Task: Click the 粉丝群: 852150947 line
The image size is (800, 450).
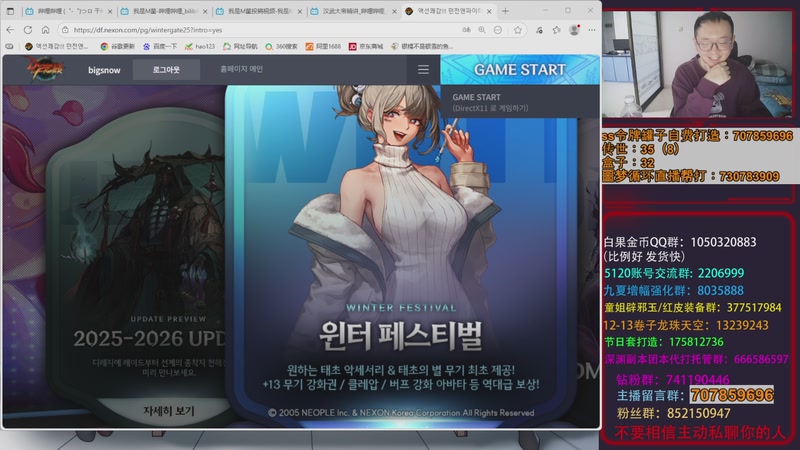Action: pos(673,413)
